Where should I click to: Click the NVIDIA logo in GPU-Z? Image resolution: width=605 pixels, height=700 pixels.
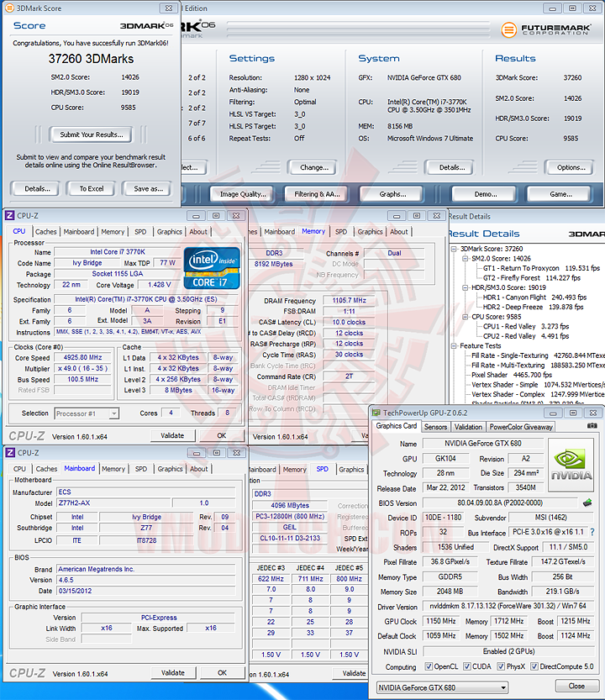click(x=571, y=466)
